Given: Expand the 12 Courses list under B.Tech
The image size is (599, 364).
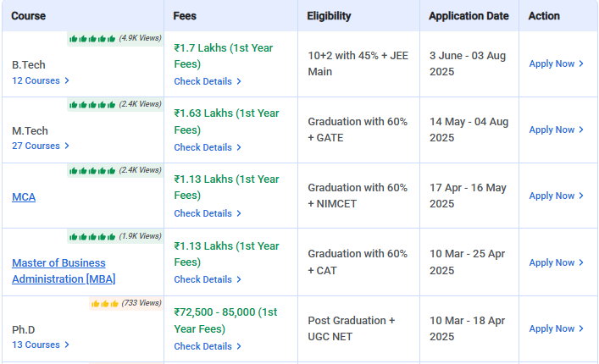Looking at the screenshot, I should (x=40, y=80).
